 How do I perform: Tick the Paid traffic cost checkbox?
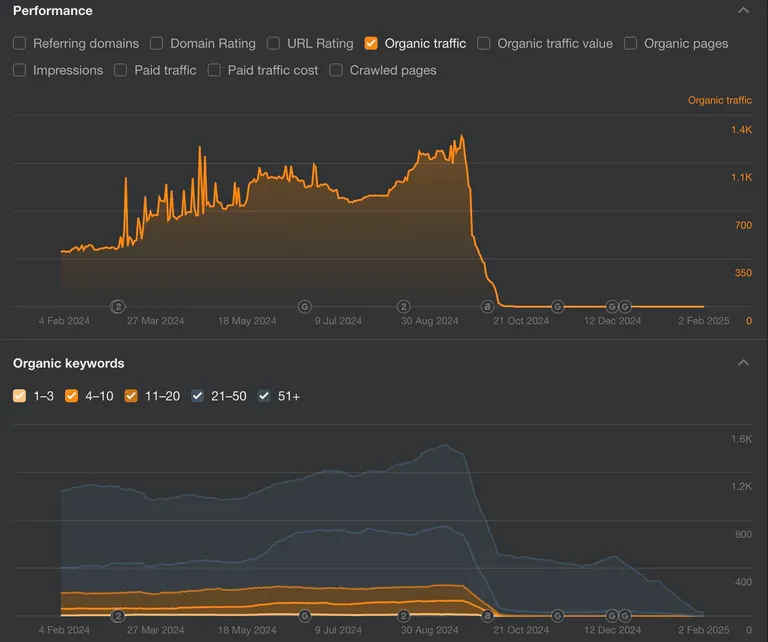point(215,70)
